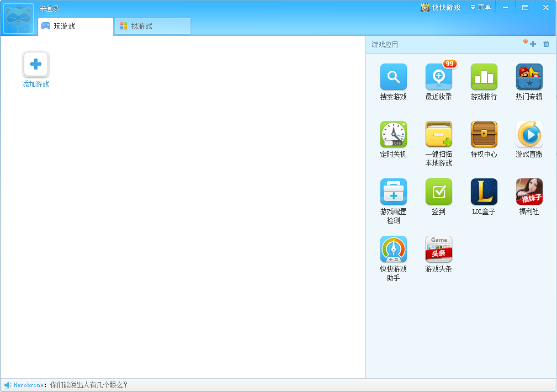Image resolution: width=557 pixels, height=392 pixels.
Task: Open the 快快游戏助手 gauge icon
Action: point(393,249)
